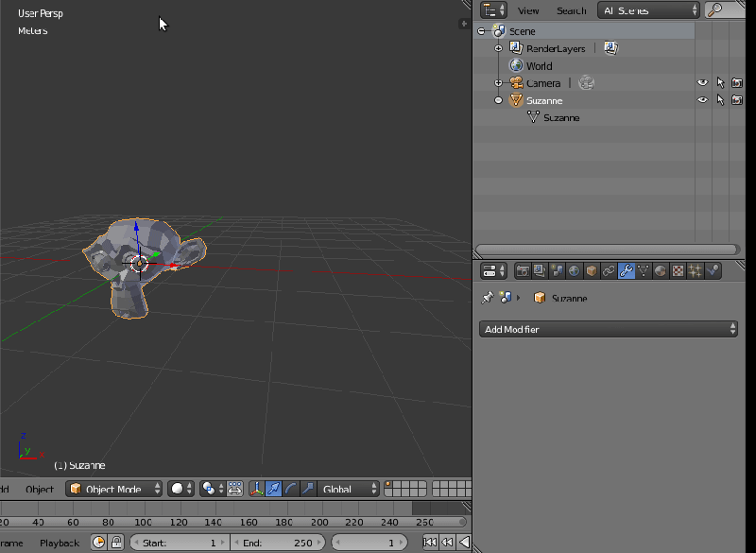Open the Global transform orientation dropdown
This screenshot has height=553, width=756.
pos(348,489)
